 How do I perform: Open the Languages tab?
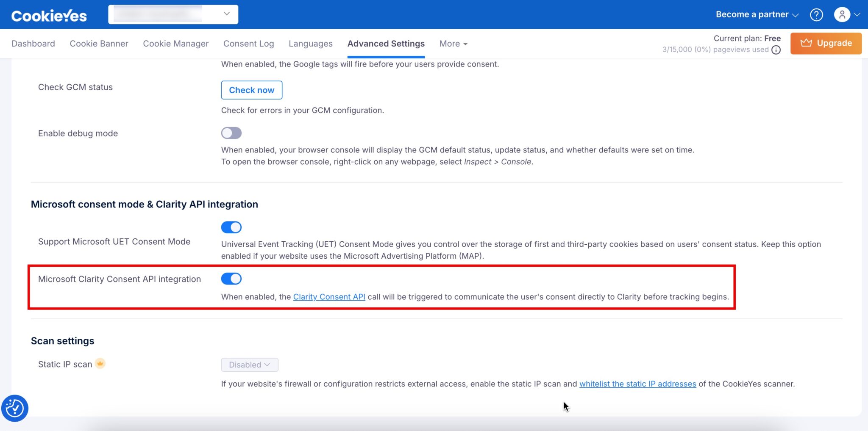tap(310, 44)
